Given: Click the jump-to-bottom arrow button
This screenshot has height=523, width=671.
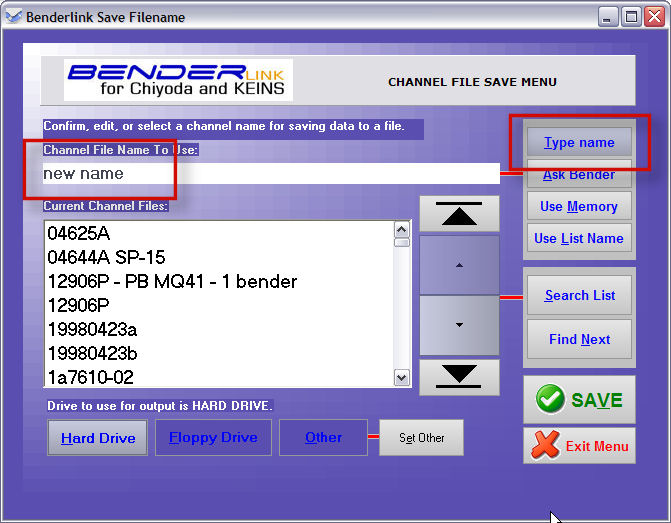Looking at the screenshot, I should point(459,376).
